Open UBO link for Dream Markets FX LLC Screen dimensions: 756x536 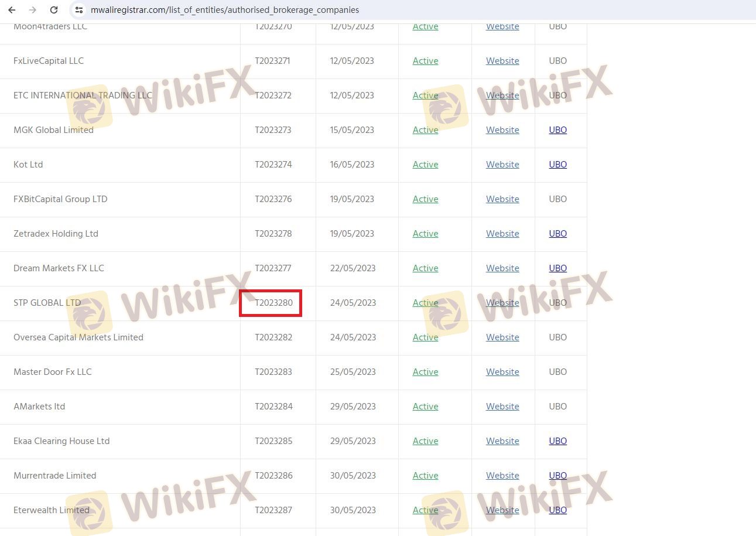pyautogui.click(x=558, y=268)
